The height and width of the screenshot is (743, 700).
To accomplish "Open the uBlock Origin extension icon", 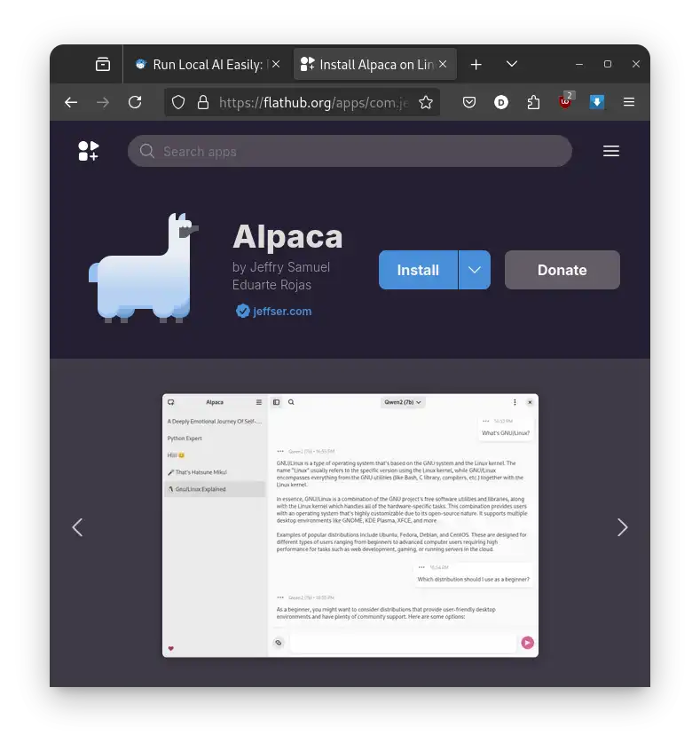I will click(565, 101).
